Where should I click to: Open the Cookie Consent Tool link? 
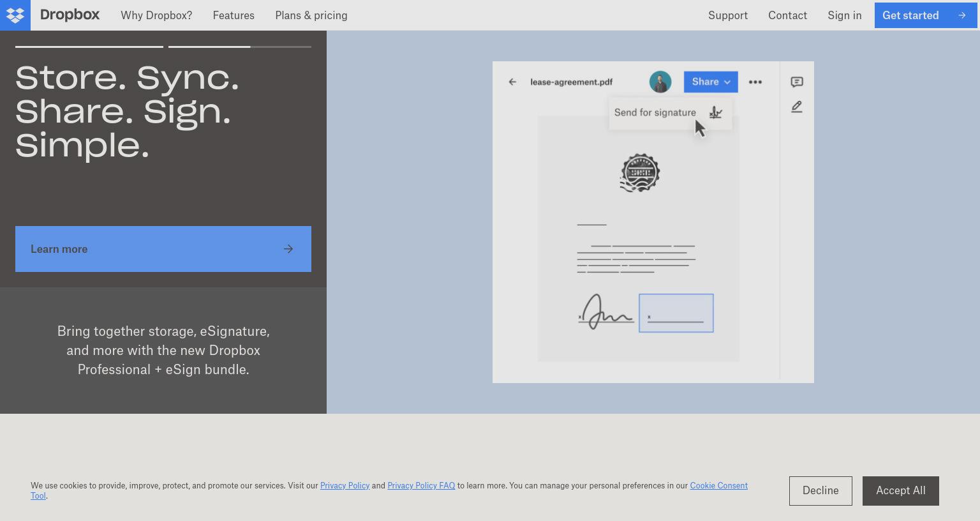[x=718, y=486]
